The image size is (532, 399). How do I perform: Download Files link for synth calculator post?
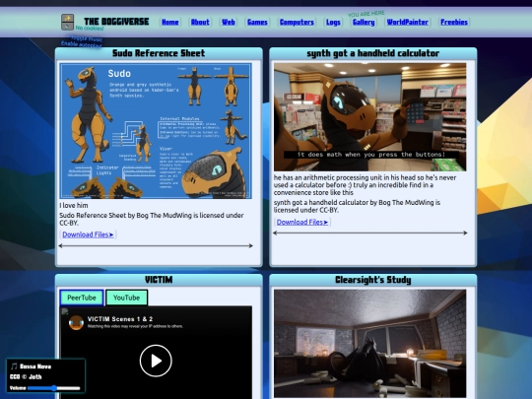[x=302, y=222]
